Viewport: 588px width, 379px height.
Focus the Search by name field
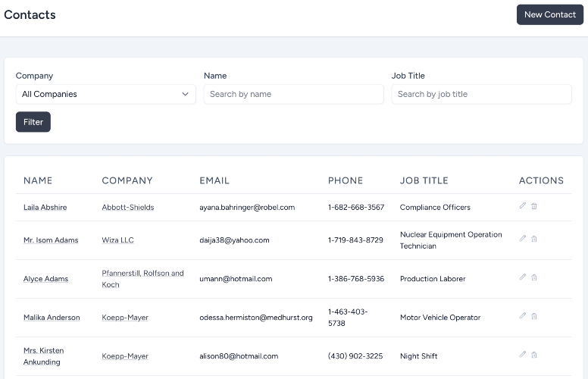pyautogui.click(x=294, y=94)
